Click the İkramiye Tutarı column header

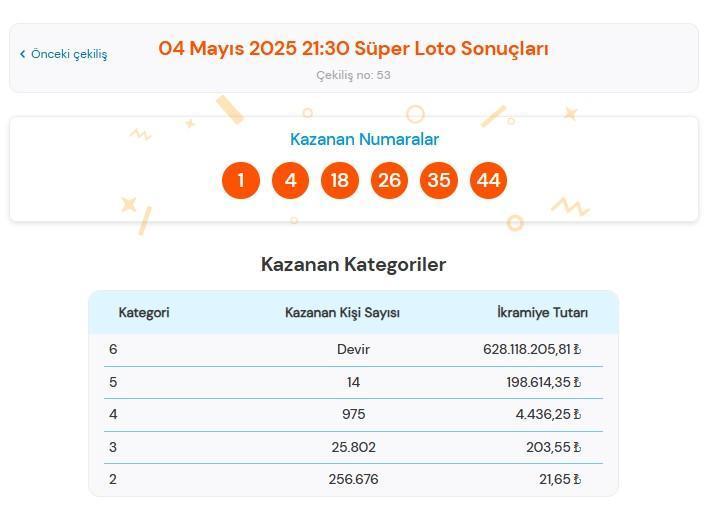pyautogui.click(x=542, y=313)
